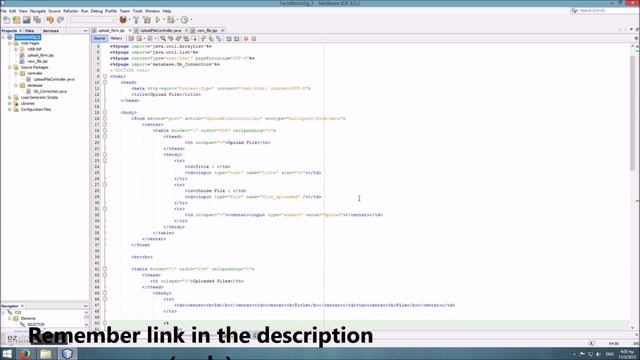Click the Redo arrow icon
The height and width of the screenshot is (360, 640).
pos(60,20)
